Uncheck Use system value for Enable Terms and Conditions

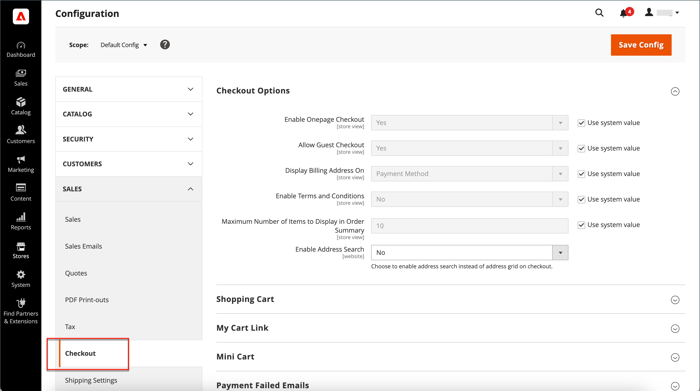click(581, 199)
